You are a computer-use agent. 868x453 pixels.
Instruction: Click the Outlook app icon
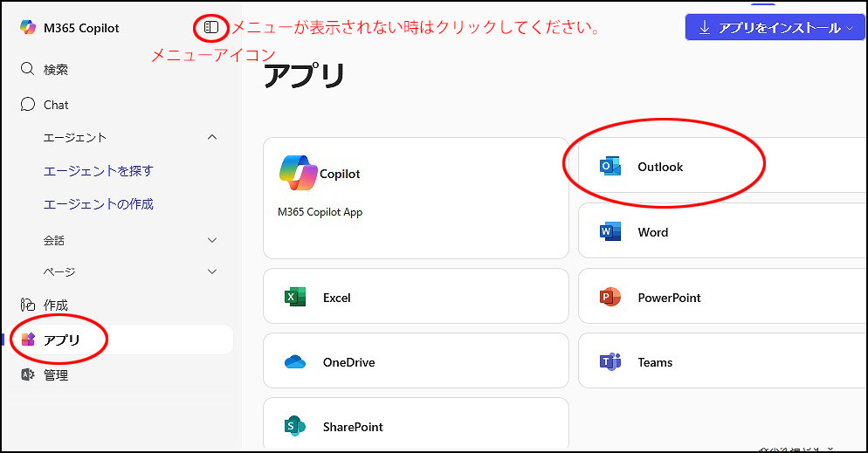610,167
